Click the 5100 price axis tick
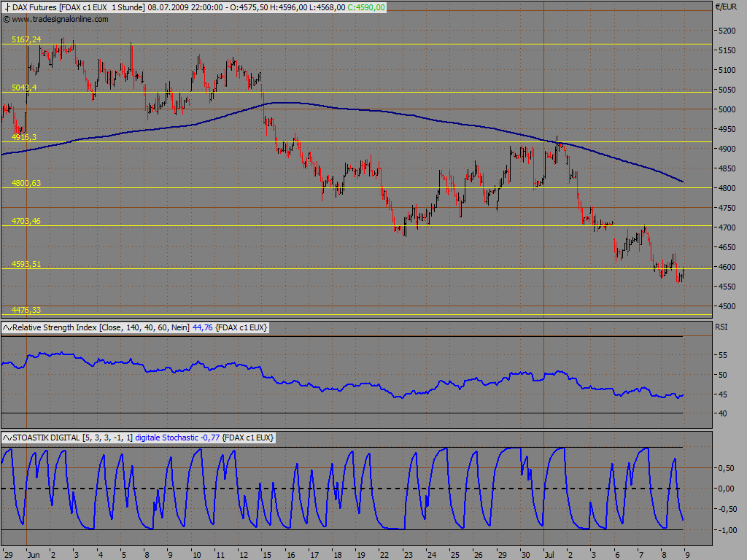 point(727,70)
